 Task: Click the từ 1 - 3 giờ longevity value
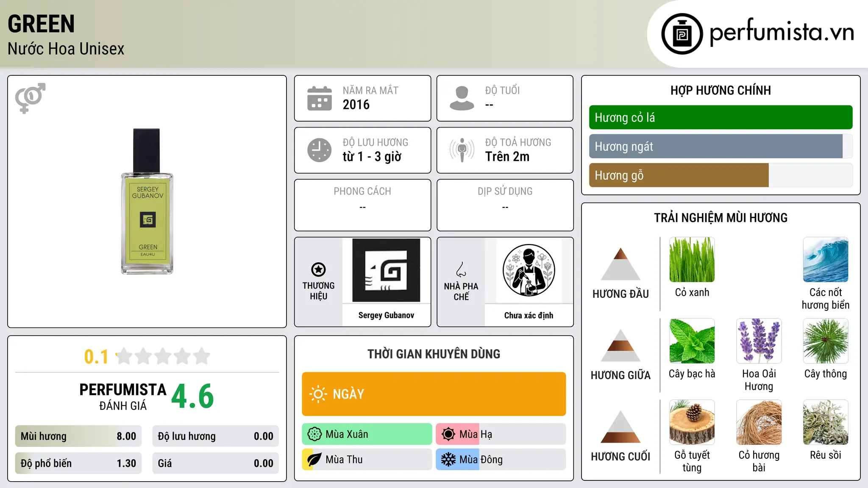372,157
